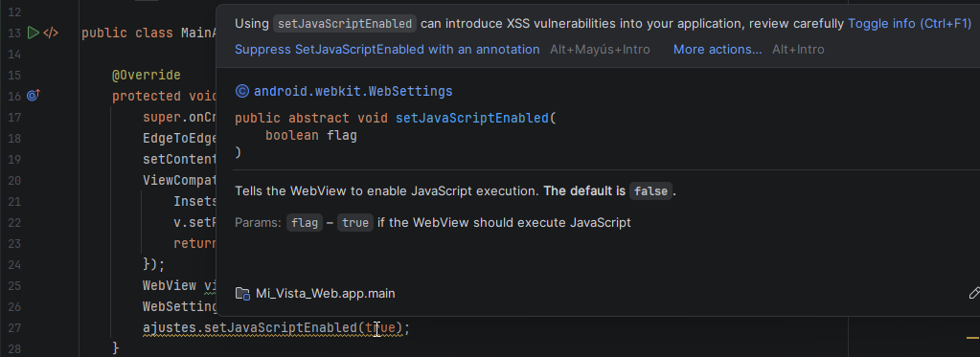Click module folder icon beside Mi_Vista_Web.app.main
980x357 pixels.
click(x=242, y=293)
